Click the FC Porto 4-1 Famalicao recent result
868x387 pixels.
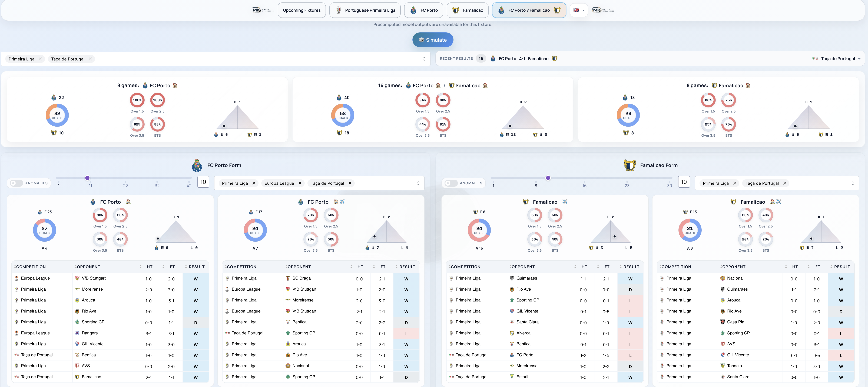524,59
